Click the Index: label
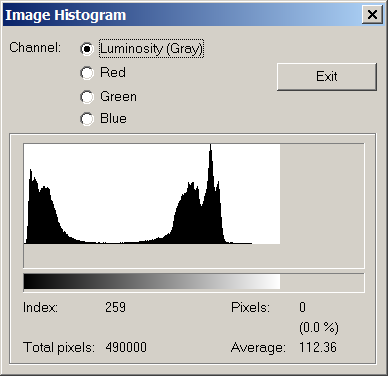 40,307
